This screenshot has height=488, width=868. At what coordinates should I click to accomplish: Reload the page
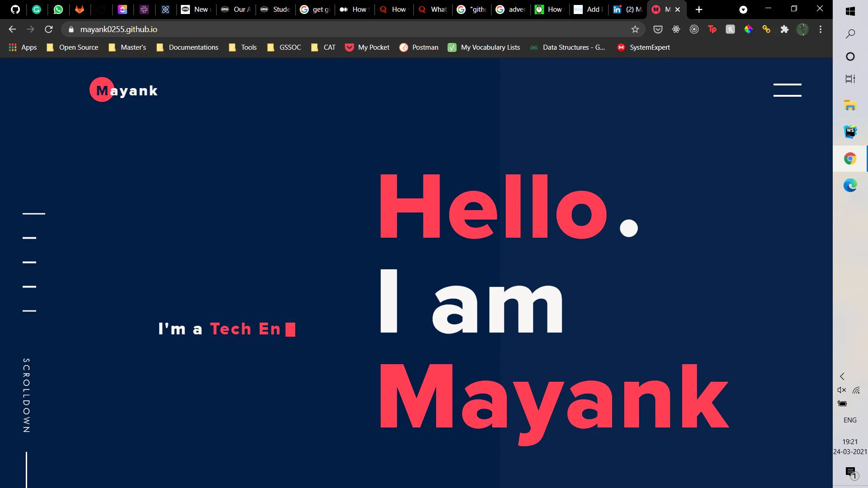click(49, 29)
